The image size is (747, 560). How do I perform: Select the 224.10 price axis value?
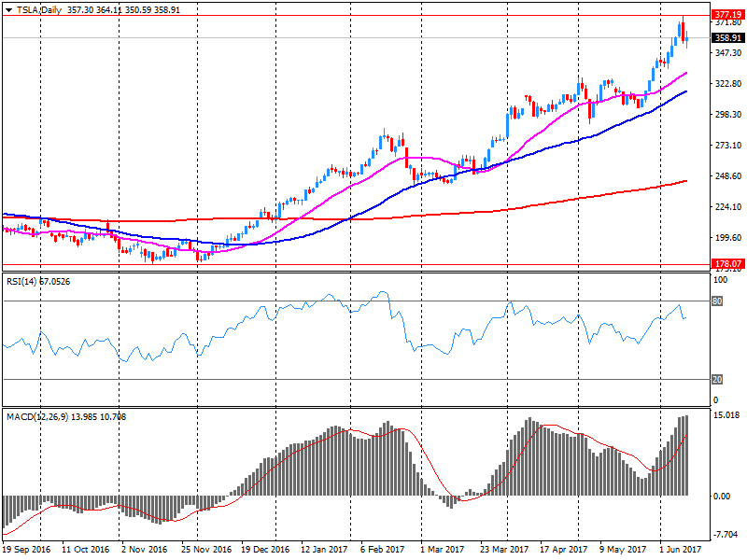[728, 206]
